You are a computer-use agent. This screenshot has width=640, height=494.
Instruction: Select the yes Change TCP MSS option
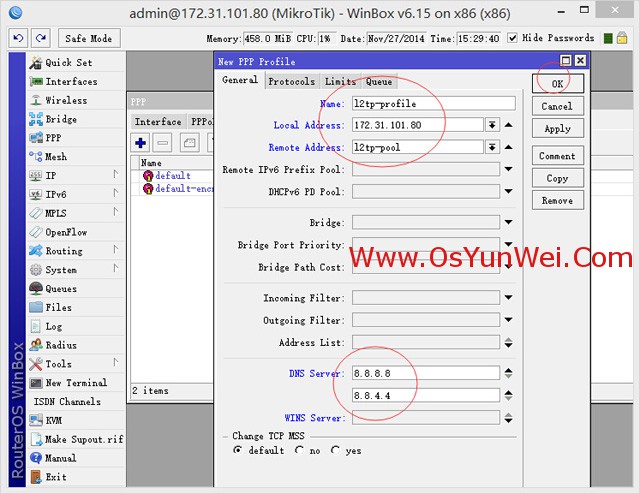(x=335, y=450)
